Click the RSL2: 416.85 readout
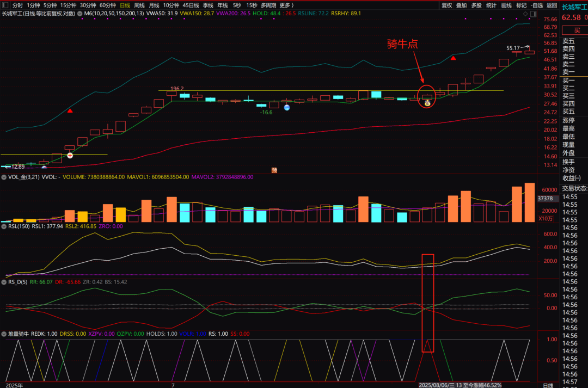Screen dimensions: 588x388 tap(81, 226)
